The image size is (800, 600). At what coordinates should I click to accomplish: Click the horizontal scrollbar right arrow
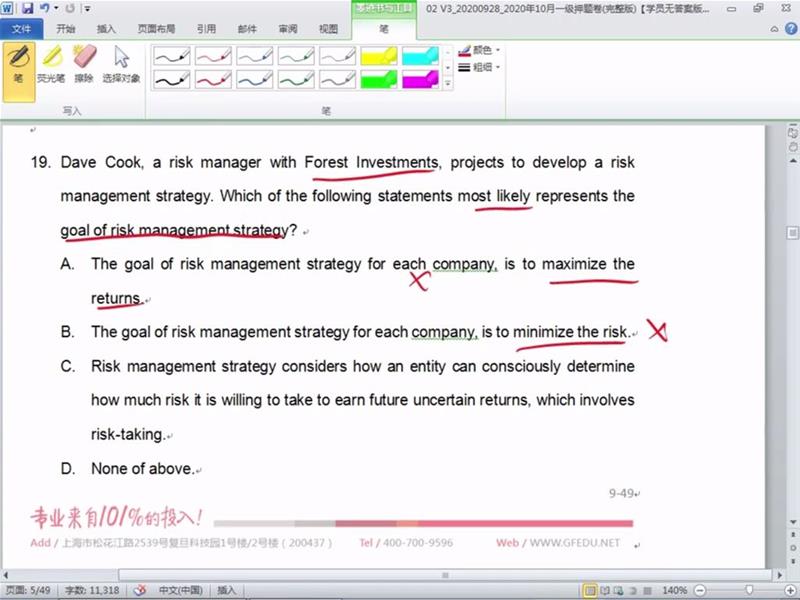click(779, 575)
